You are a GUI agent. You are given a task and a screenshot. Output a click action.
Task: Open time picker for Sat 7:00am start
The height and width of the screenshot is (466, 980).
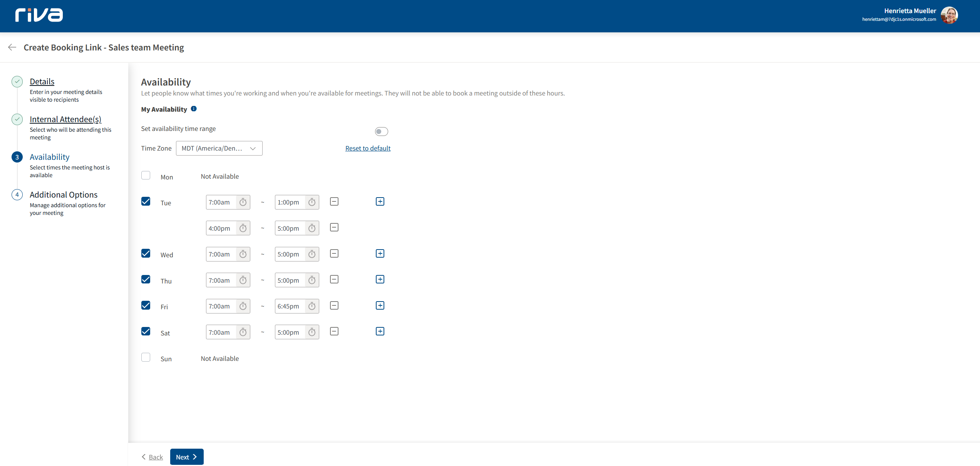[243, 332]
